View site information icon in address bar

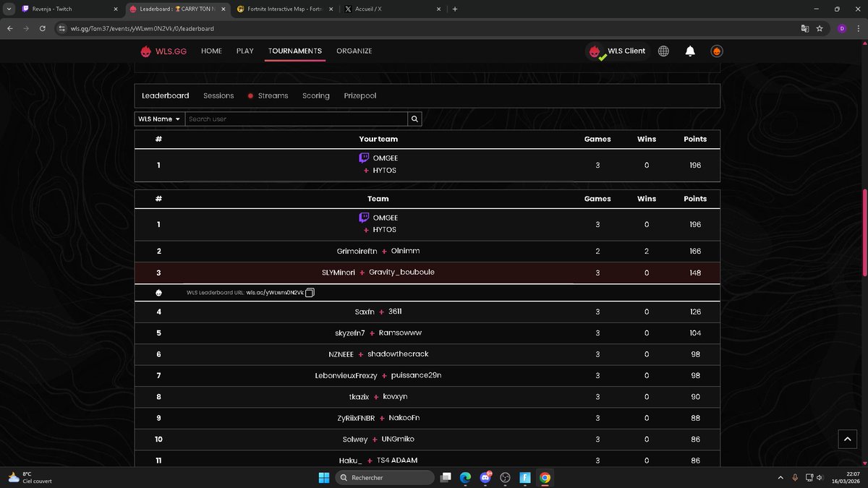(62, 28)
